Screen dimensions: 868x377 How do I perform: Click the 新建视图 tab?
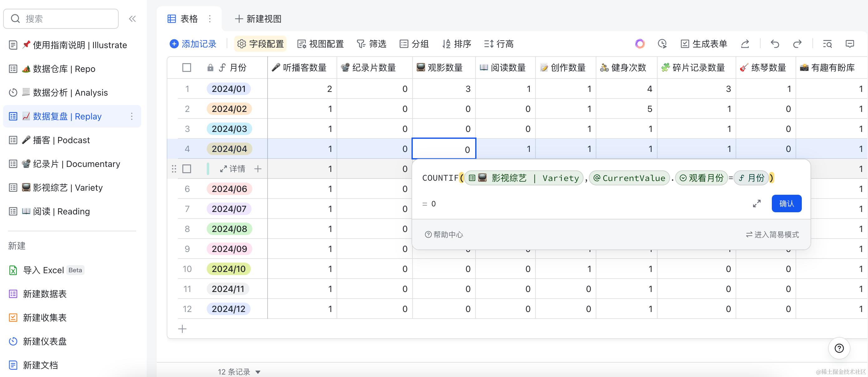[258, 19]
